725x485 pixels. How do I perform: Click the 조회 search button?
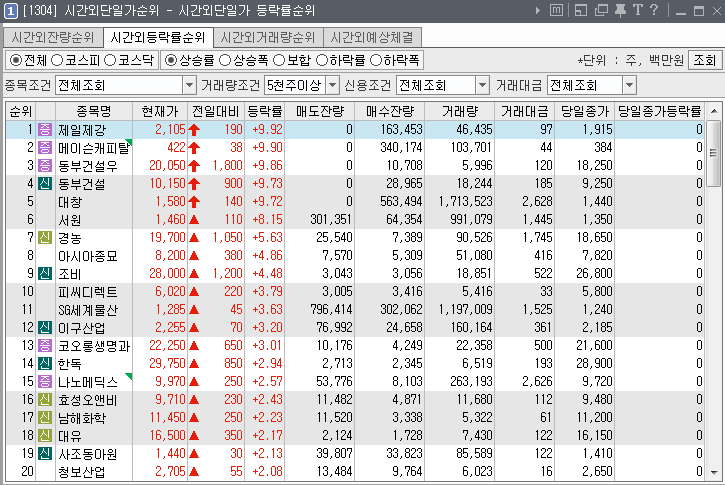tap(705, 60)
